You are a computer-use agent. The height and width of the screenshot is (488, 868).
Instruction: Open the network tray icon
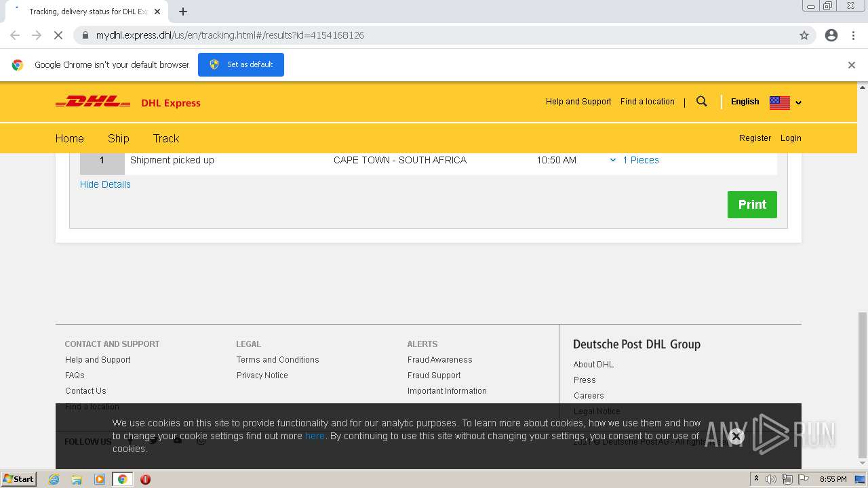coord(787,479)
